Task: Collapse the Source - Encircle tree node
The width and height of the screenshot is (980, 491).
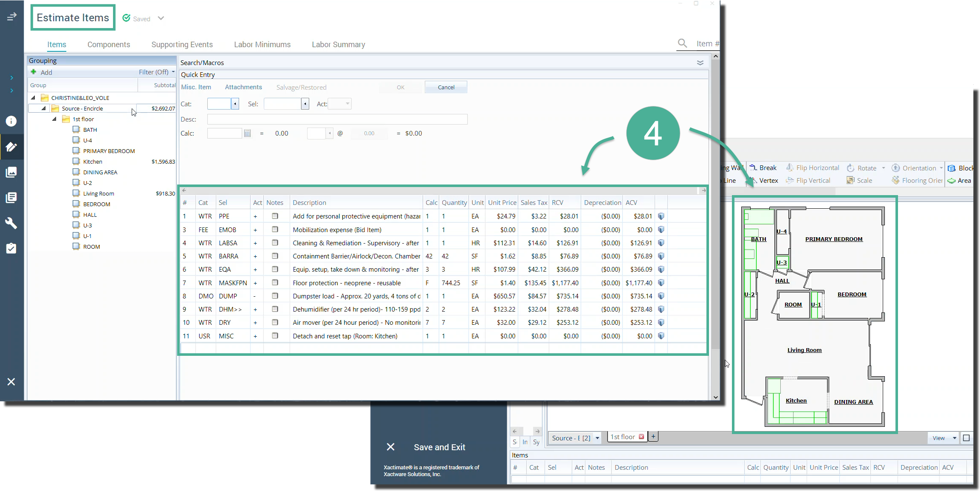Action: tap(43, 108)
